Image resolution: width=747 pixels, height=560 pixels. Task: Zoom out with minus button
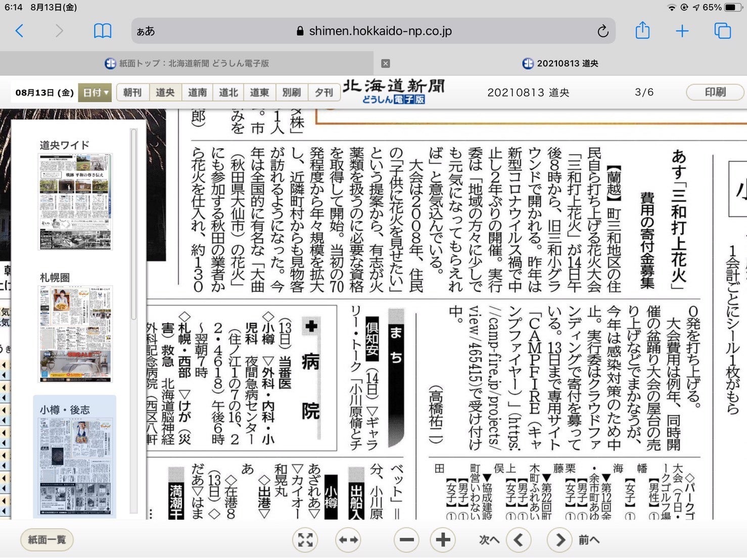[406, 540]
